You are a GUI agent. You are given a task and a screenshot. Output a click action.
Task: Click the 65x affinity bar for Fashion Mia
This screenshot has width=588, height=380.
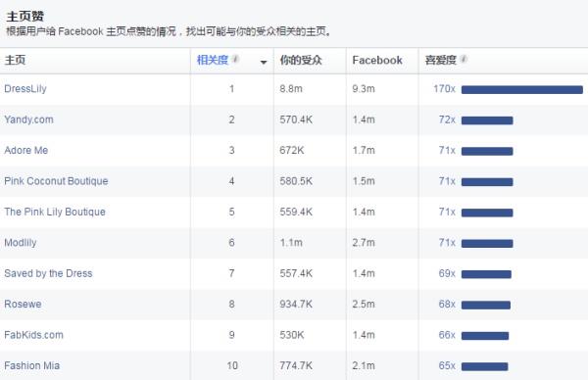pyautogui.click(x=484, y=366)
